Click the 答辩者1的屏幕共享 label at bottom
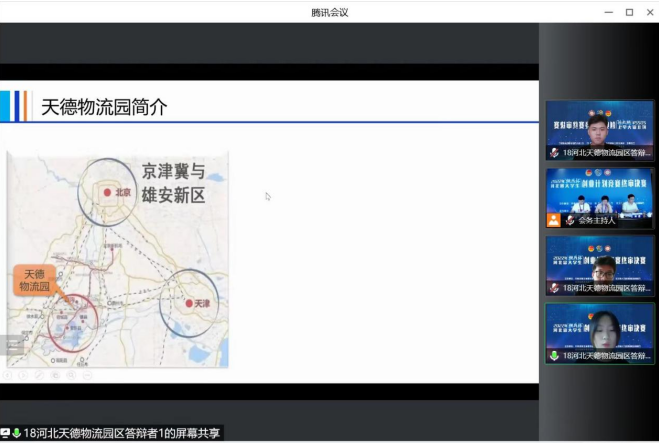This screenshot has width=659, height=443. (x=126, y=433)
